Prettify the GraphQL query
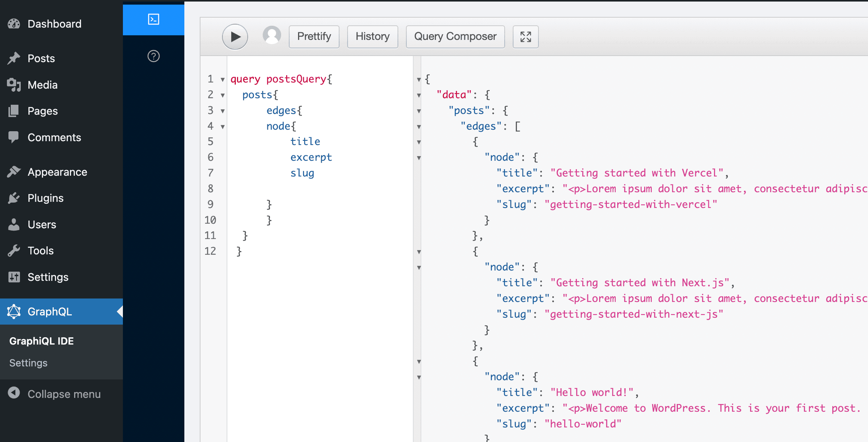The image size is (868, 442). [x=314, y=36]
